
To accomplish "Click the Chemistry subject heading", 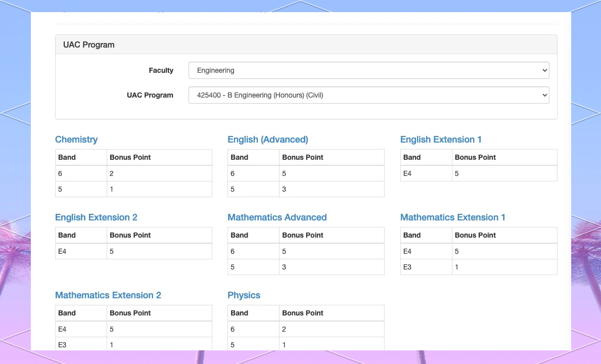I will pos(76,140).
